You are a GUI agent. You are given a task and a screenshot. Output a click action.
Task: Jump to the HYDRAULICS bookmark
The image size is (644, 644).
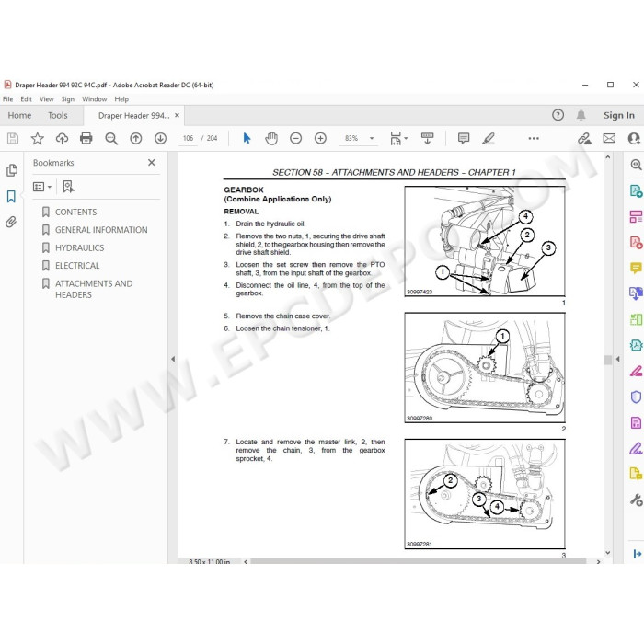(x=80, y=247)
